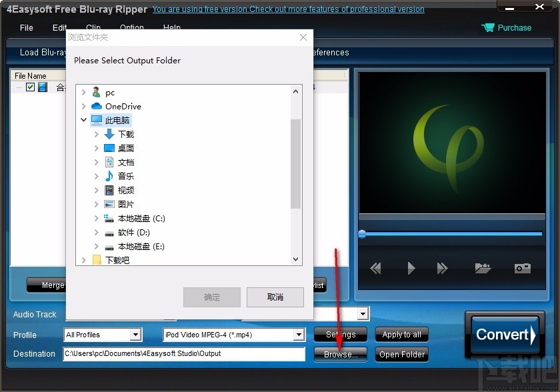Click the Play button in preview panel
The height and width of the screenshot is (392, 560).
tap(410, 268)
